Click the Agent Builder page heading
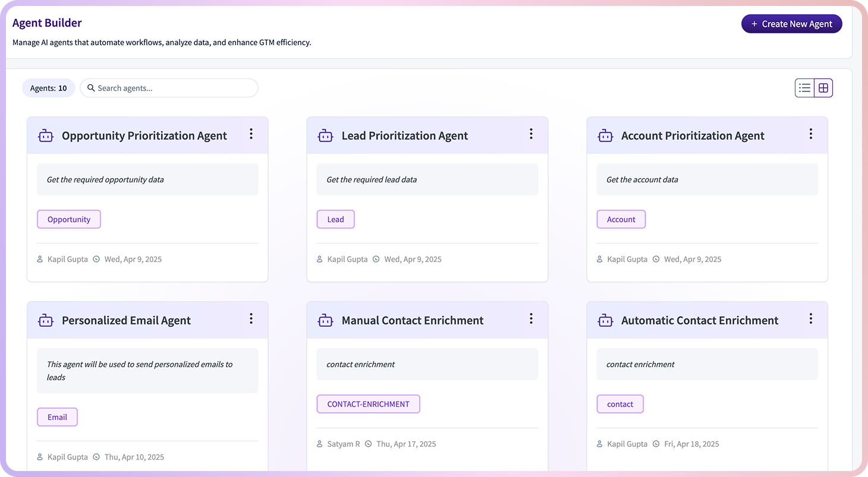 click(47, 23)
